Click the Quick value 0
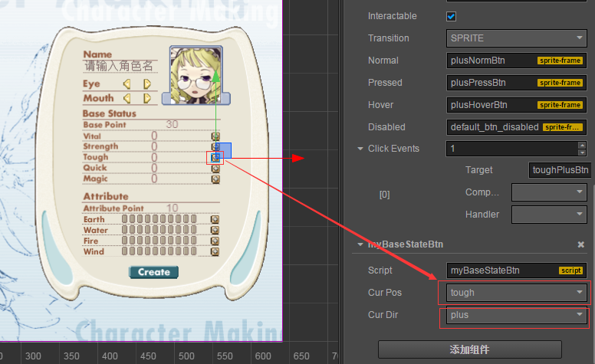The width and height of the screenshot is (595, 364). (154, 168)
